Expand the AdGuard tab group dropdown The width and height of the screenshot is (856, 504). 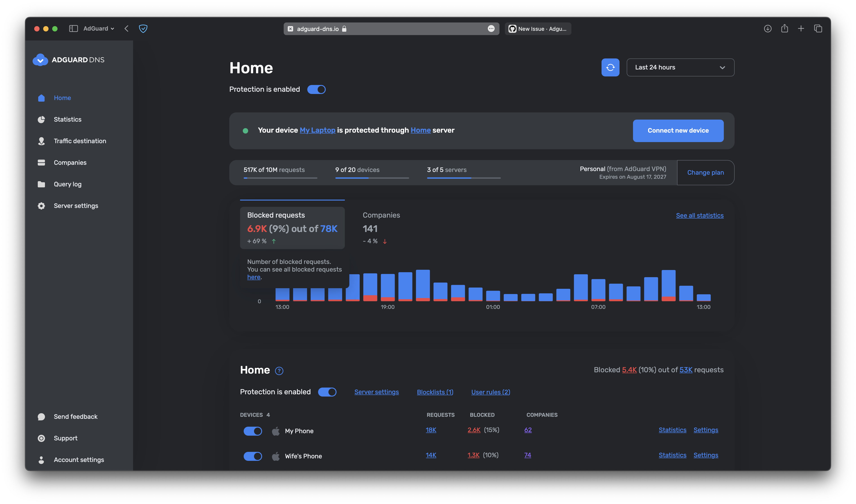point(99,29)
